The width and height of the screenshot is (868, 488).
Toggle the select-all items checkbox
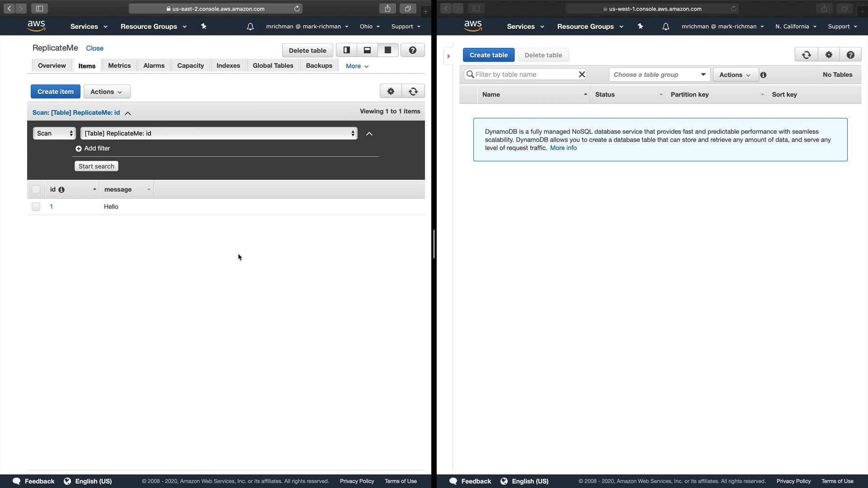(x=36, y=190)
